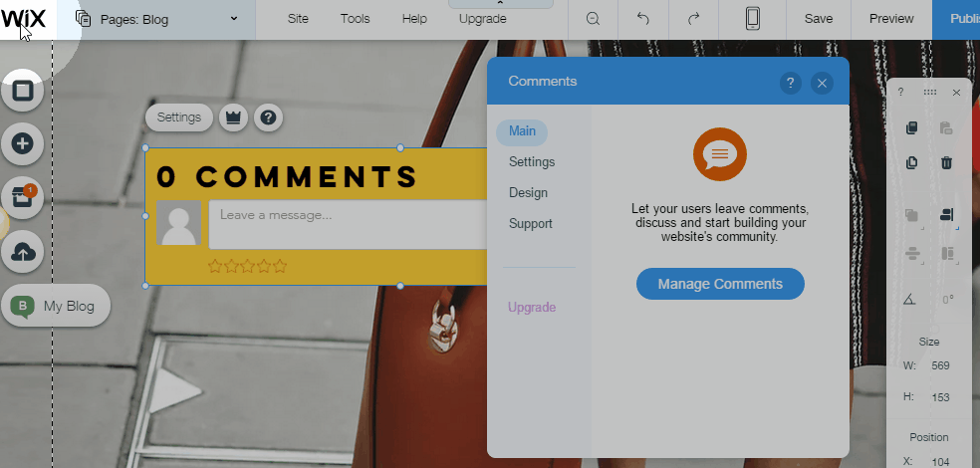Publish the site
The height and width of the screenshot is (468, 980).
[956, 19]
